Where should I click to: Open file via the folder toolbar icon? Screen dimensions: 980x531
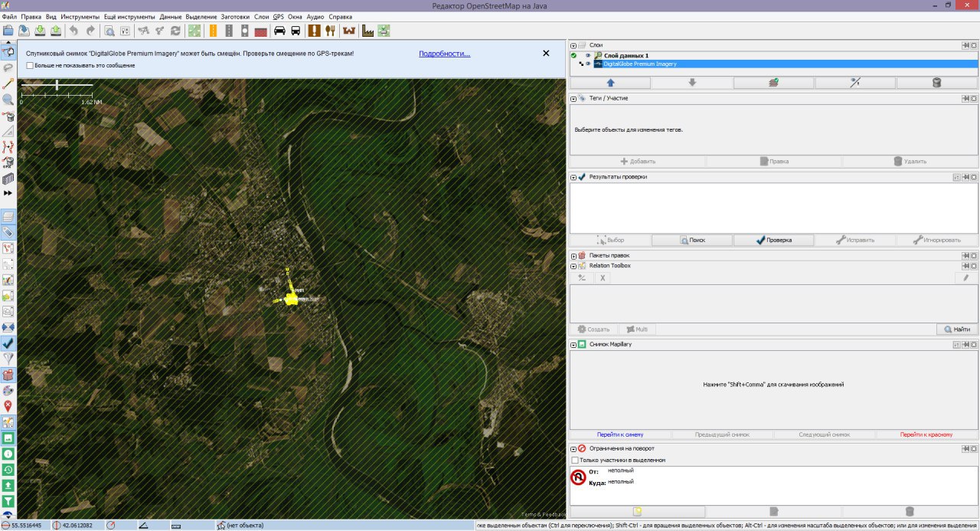[x=8, y=31]
